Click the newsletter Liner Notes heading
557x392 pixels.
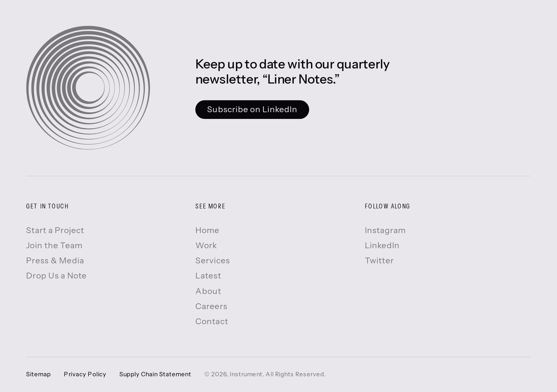click(292, 72)
